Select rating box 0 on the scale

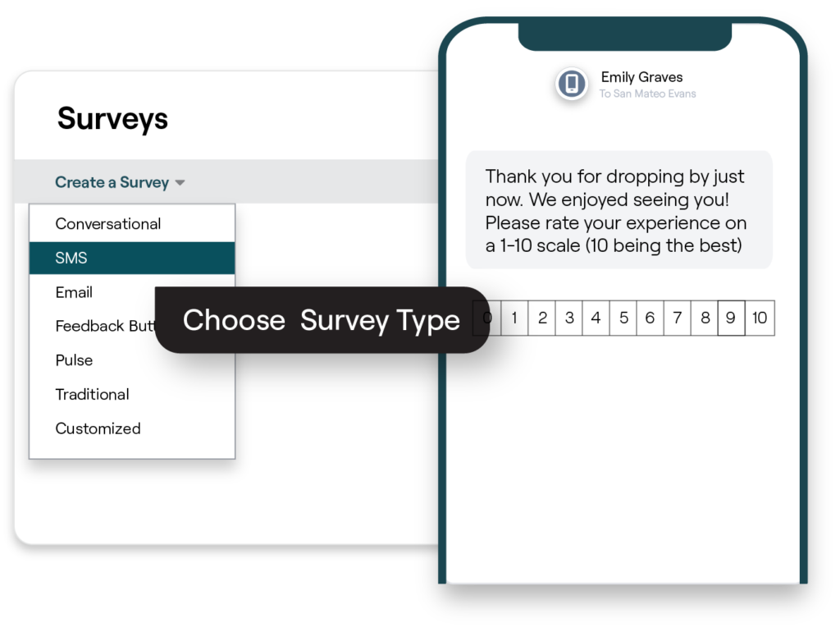tap(487, 318)
